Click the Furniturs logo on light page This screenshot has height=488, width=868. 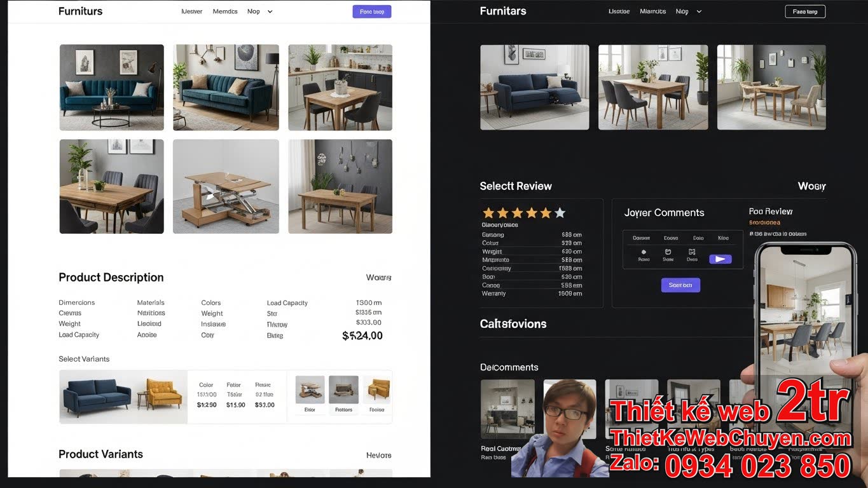coord(80,11)
